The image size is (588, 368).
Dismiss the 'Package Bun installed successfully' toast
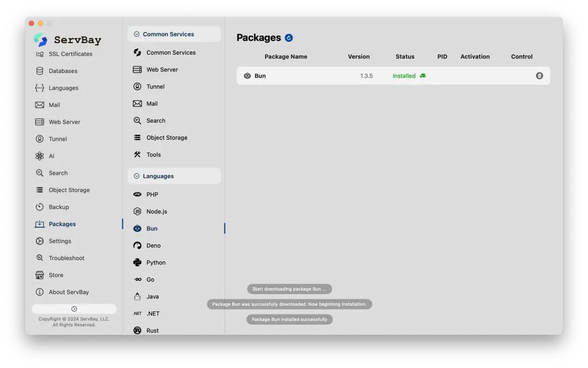[289, 319]
